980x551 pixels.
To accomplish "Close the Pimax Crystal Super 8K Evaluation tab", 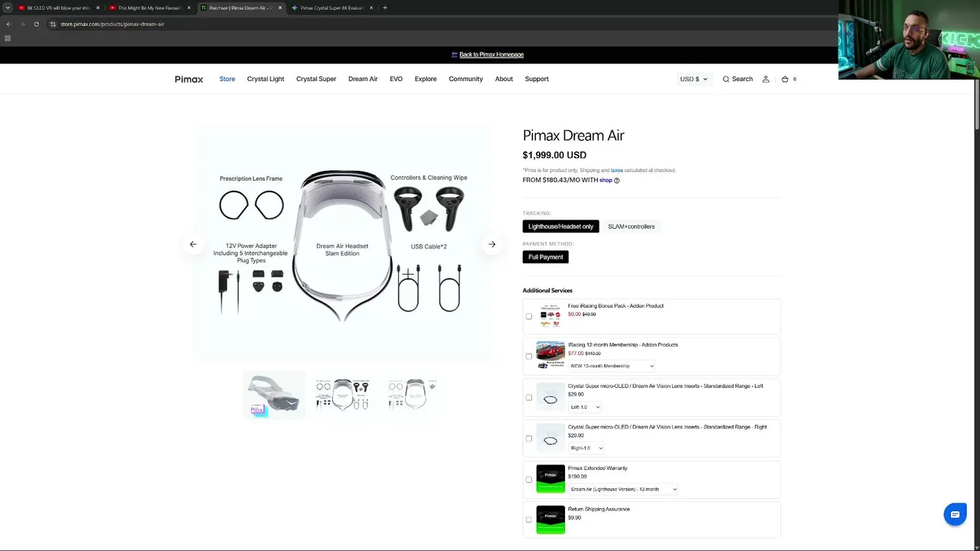I will click(x=371, y=8).
